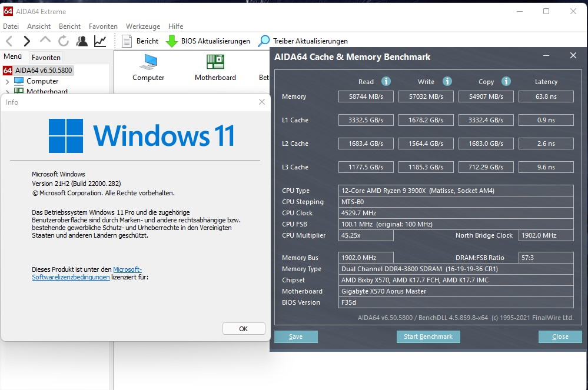
Task: Go up one level with the up arrow icon
Action: click(x=45, y=40)
